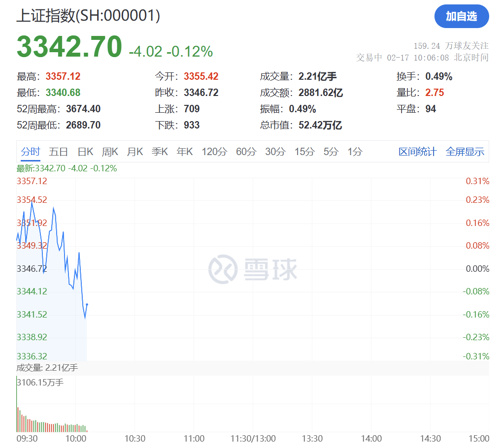Click the 最新:3342.70 chart legend
This screenshot has height=448, width=500.
coord(67,168)
